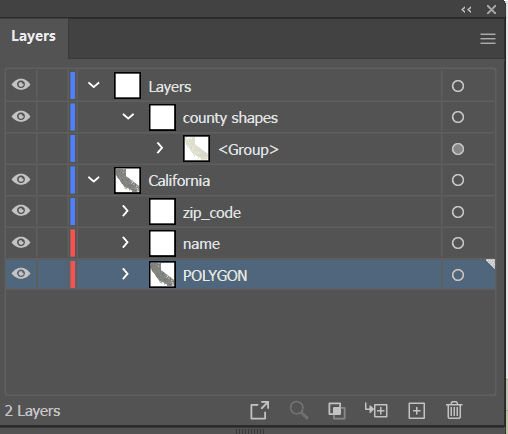508x434 pixels.
Task: Select the Layers panel tab
Action: tap(33, 36)
